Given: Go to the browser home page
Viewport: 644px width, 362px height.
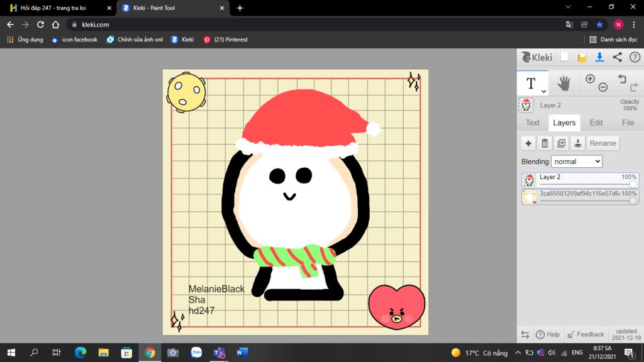Looking at the screenshot, I should [55, 25].
